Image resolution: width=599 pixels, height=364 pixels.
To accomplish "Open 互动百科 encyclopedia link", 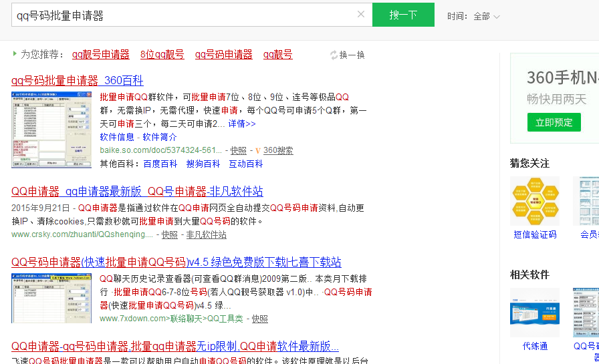I will (x=245, y=164).
